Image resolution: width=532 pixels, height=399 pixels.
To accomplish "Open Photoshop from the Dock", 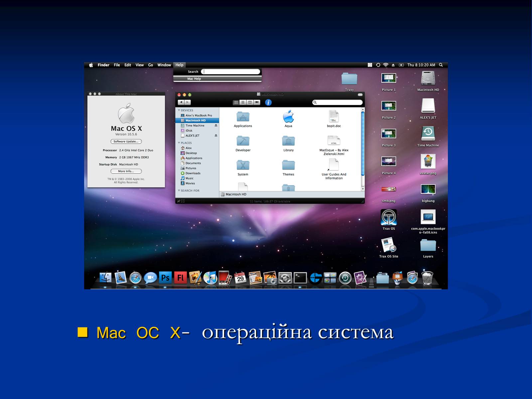I will pyautogui.click(x=165, y=277).
